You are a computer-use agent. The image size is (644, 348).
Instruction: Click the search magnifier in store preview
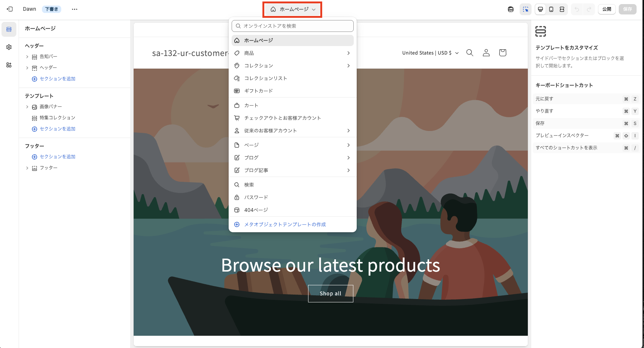470,53
